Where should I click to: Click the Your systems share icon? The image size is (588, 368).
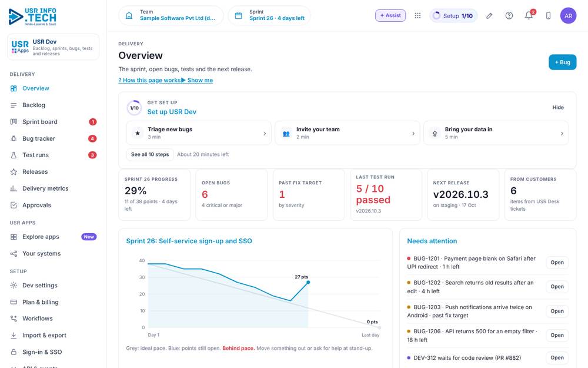point(14,253)
